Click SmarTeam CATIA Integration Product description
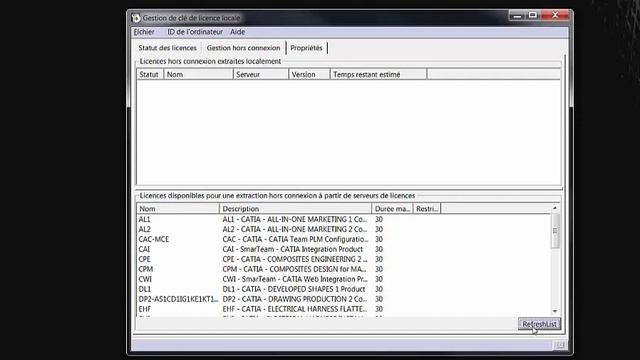The image size is (640, 360). (293, 249)
